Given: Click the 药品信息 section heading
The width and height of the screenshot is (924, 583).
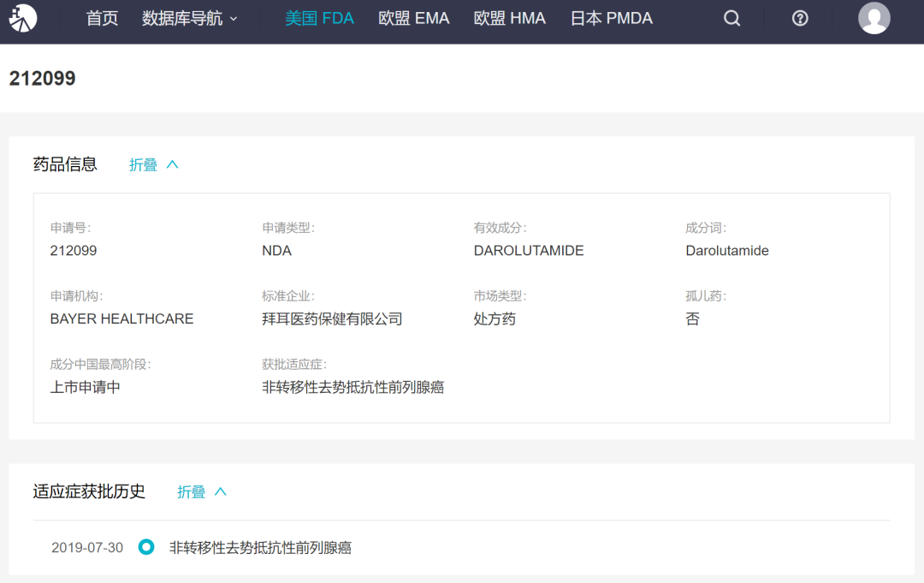Looking at the screenshot, I should pyautogui.click(x=65, y=164).
